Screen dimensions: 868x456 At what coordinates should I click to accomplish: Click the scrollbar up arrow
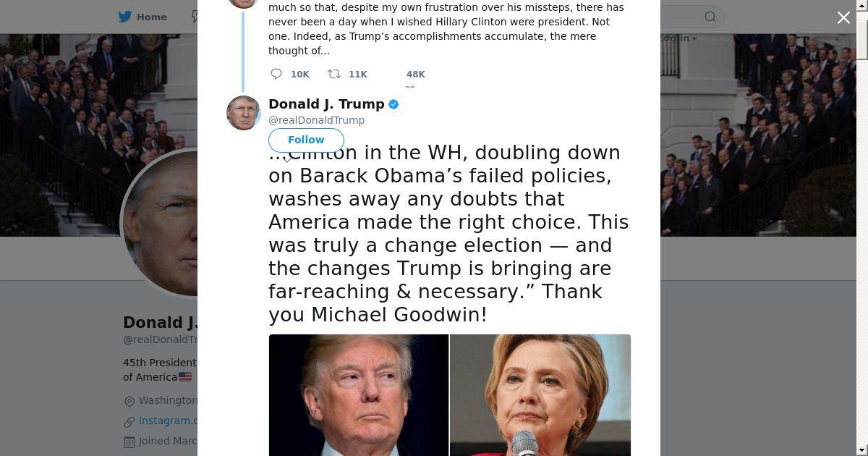(x=862, y=5)
